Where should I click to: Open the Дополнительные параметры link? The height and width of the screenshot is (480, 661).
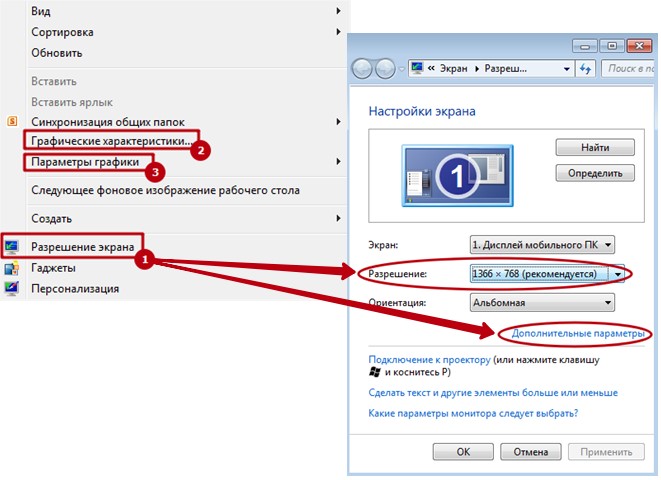click(578, 333)
